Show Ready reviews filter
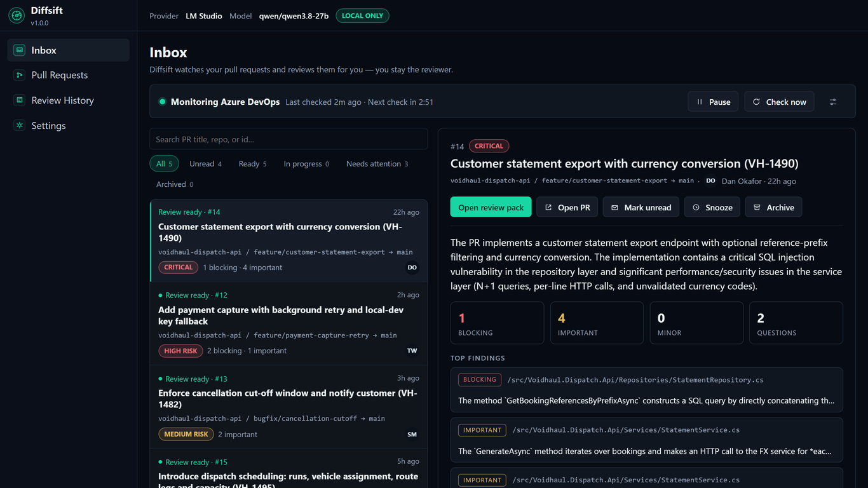The width and height of the screenshot is (868, 488). [x=252, y=164]
